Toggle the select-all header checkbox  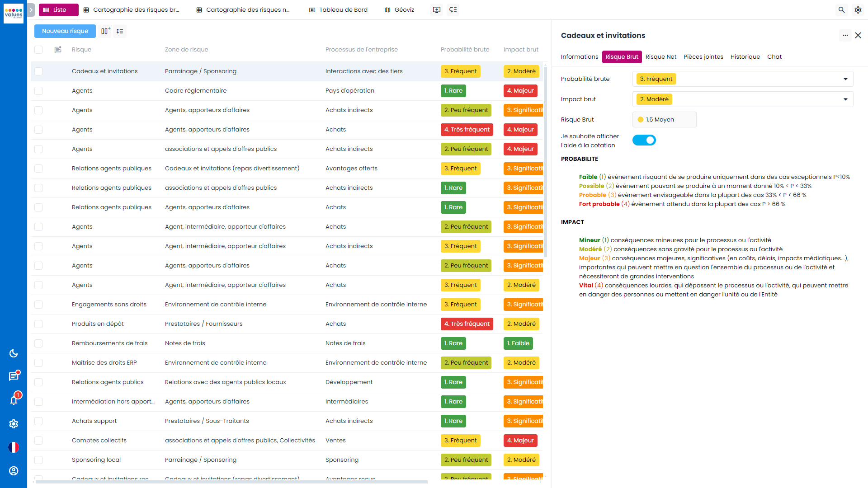[38, 50]
